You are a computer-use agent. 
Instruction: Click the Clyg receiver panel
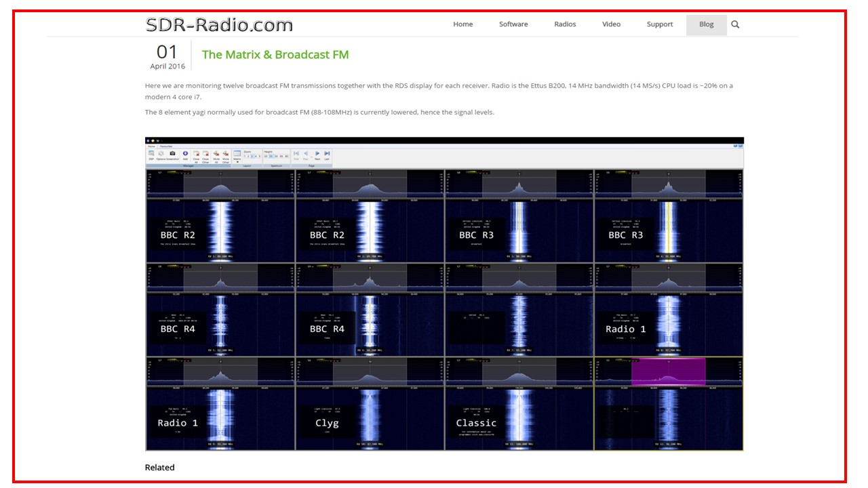(x=370, y=404)
